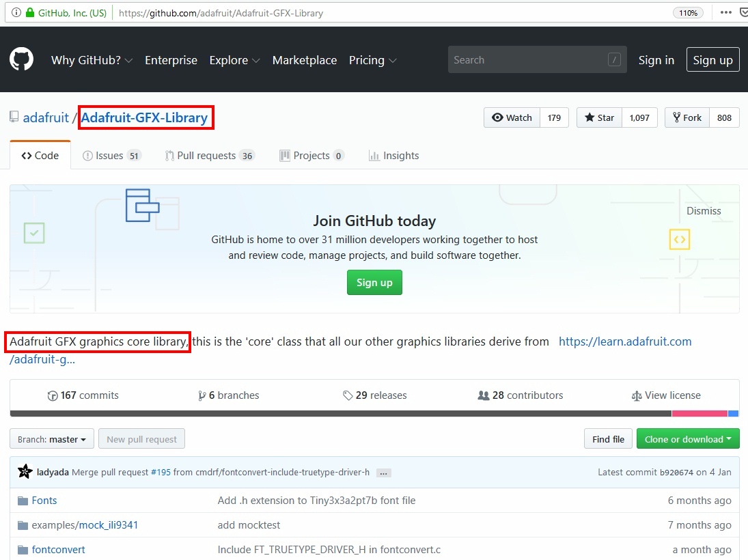Click the 110% zoom level indicator

tap(689, 13)
